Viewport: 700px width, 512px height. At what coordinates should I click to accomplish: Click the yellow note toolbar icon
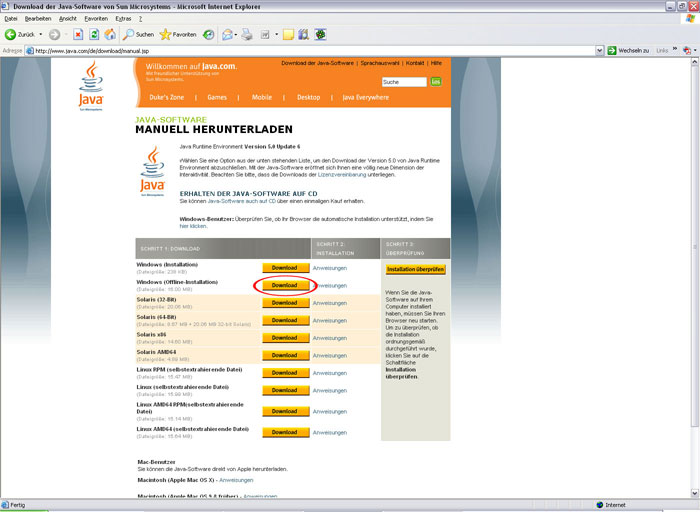pyautogui.click(x=288, y=34)
